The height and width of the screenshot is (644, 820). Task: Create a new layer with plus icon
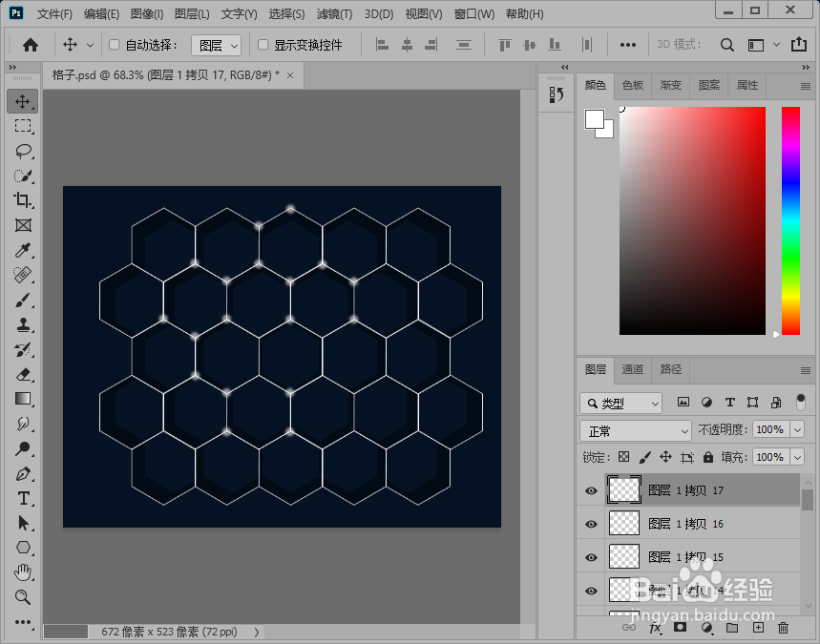coord(758,627)
